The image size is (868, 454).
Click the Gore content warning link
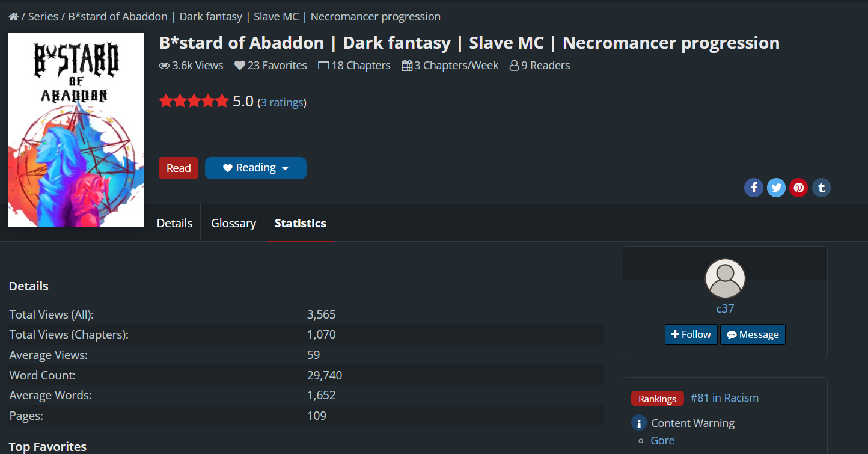pyautogui.click(x=662, y=441)
